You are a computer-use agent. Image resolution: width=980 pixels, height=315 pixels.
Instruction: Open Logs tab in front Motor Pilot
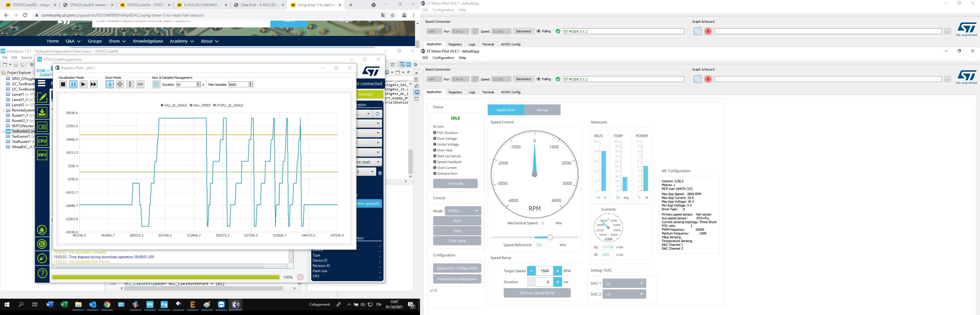pos(472,92)
